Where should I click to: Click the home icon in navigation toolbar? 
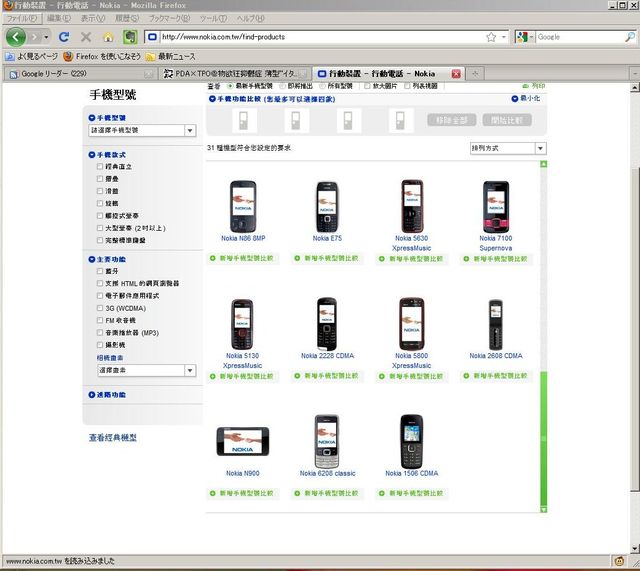coord(108,37)
